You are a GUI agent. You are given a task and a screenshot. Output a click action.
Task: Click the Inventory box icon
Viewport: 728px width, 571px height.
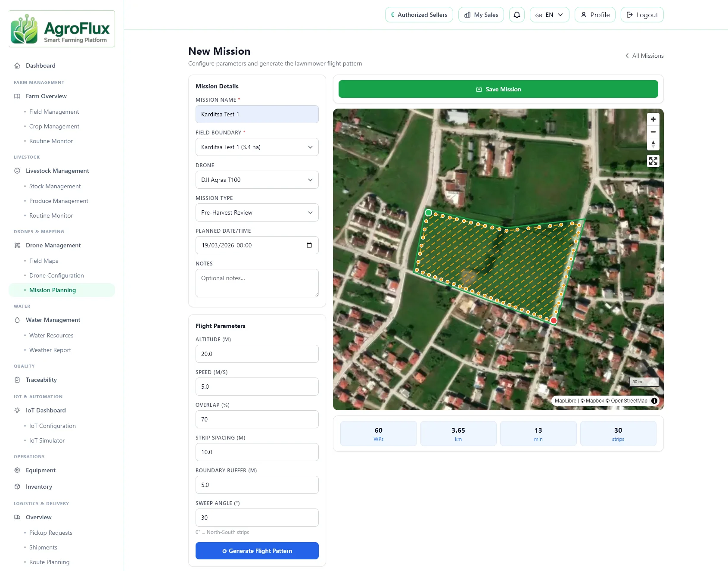17,487
